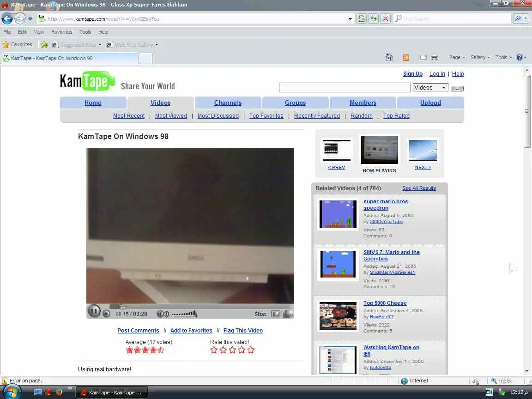532x399 pixels.
Task: Open the Top Rated link
Action: (396, 116)
